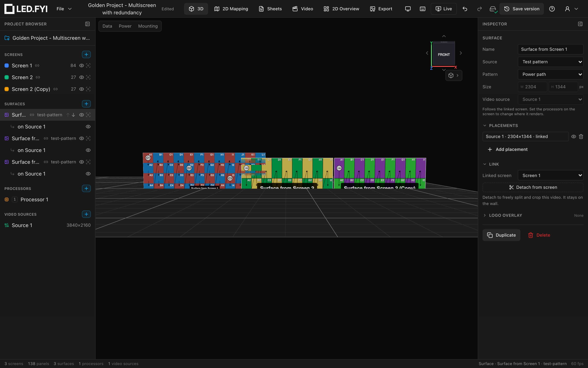The image size is (588, 368).
Task: Open the user account dropdown
Action: click(x=571, y=9)
